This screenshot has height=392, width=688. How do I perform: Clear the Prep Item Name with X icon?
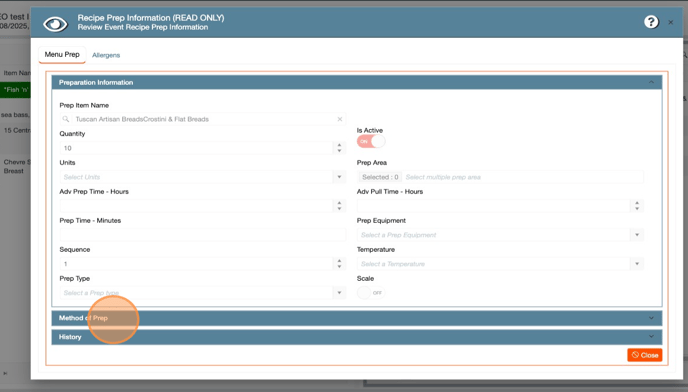pos(340,119)
